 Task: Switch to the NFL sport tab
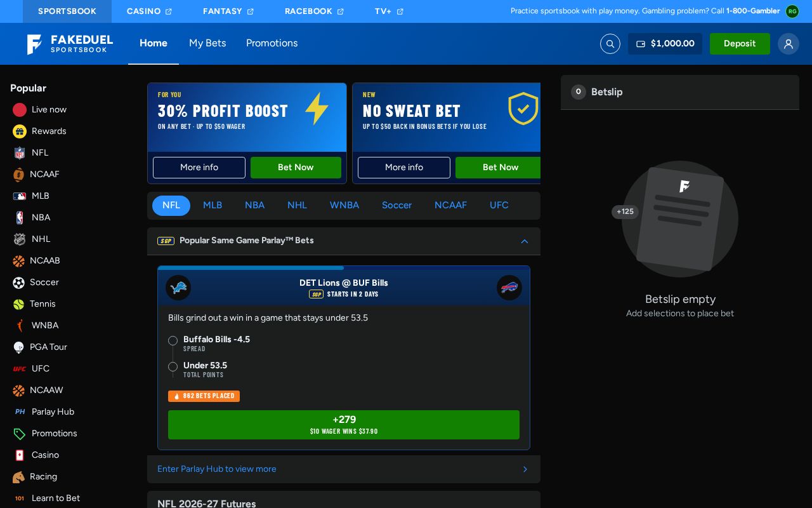coord(171,206)
